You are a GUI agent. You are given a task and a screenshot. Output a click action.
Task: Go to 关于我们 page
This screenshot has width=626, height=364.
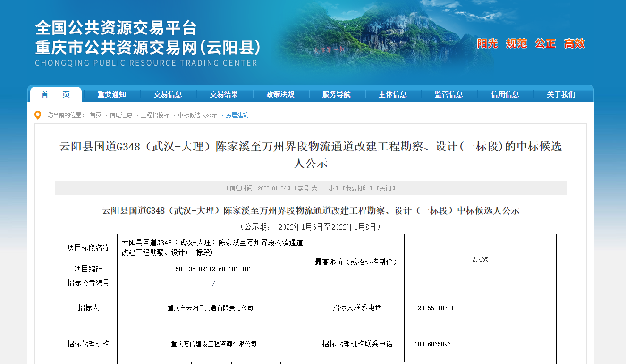(561, 95)
